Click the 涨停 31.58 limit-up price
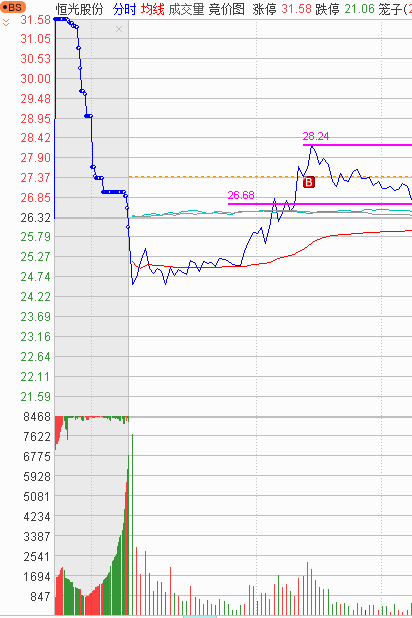 pyautogui.click(x=282, y=9)
